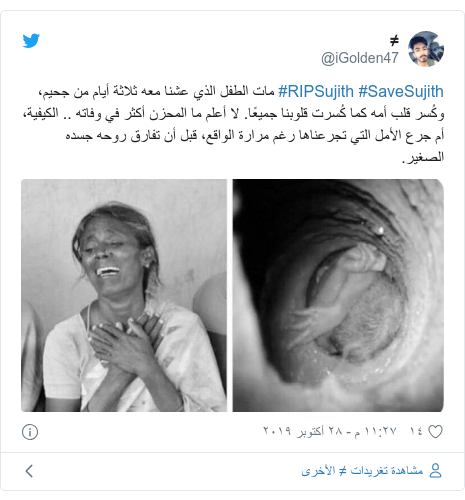This screenshot has height=500, width=465.
Task: Click the tweet line starting with أم جرع الأمل
Action: [x=255, y=135]
